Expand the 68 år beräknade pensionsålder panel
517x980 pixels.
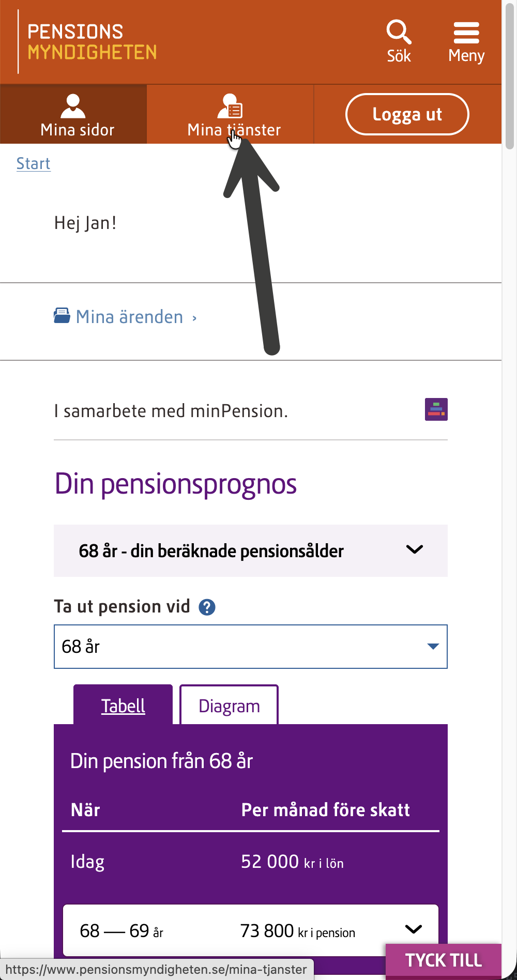pos(251,550)
